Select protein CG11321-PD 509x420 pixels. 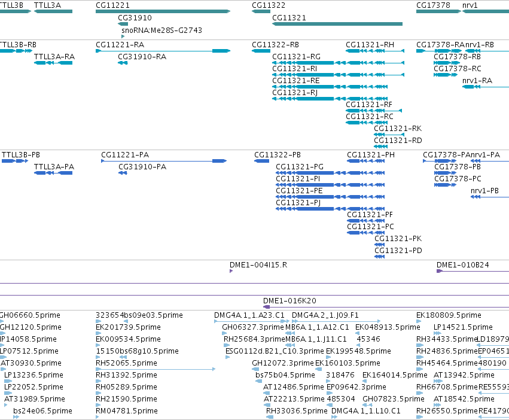379,257
